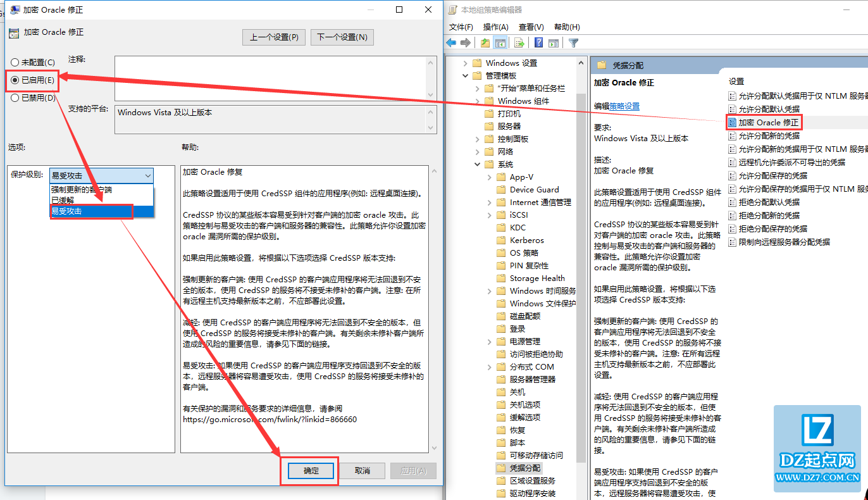
Task: Expand the Internet 通信管理 tree node
Action: tap(490, 202)
